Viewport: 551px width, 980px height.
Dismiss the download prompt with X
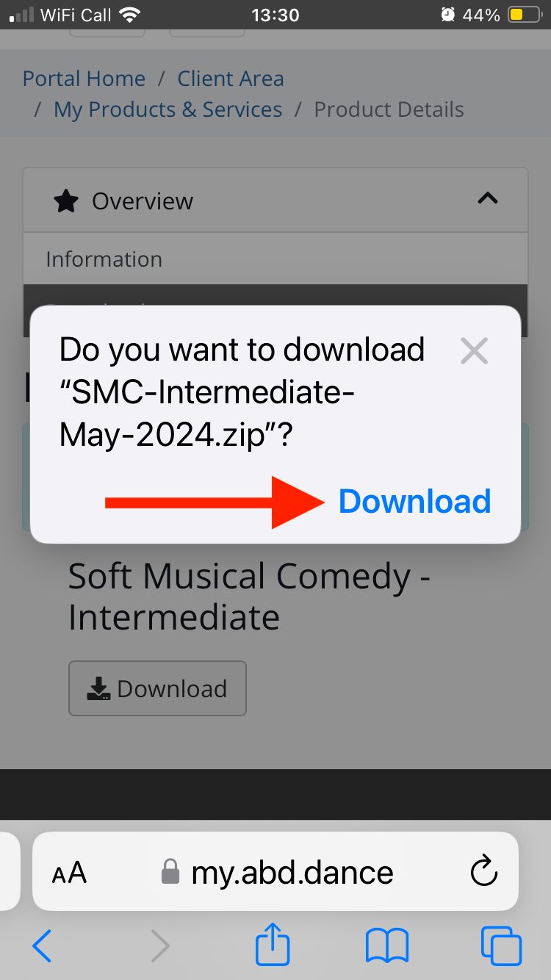pyautogui.click(x=474, y=351)
